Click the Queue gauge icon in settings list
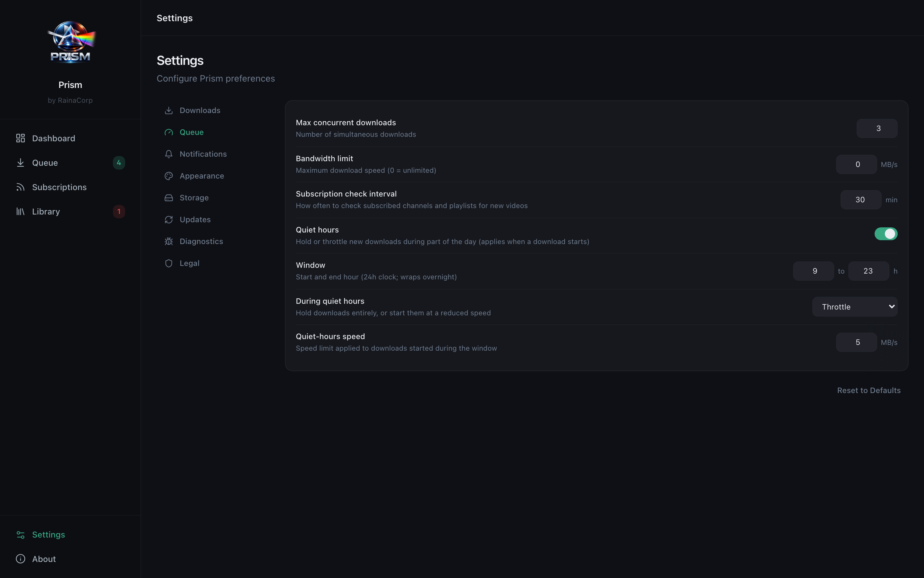This screenshot has width=924, height=578. point(169,132)
